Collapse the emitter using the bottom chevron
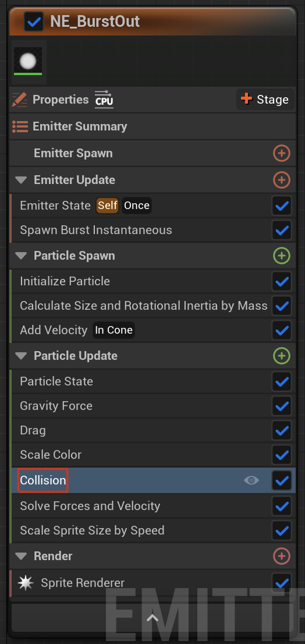The width and height of the screenshot is (305, 644). (x=152, y=617)
